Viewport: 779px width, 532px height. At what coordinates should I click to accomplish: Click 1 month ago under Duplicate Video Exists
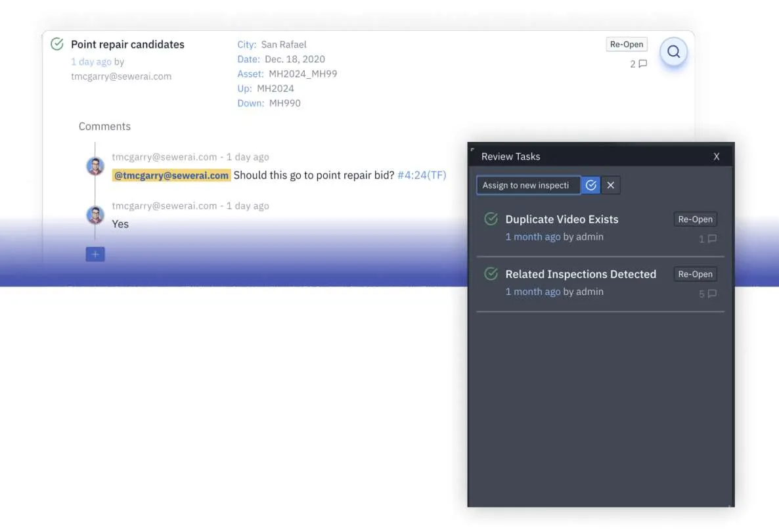click(533, 236)
